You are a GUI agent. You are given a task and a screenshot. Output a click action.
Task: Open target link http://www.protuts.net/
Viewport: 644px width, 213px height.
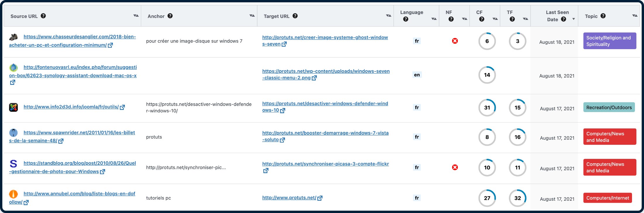(289, 198)
